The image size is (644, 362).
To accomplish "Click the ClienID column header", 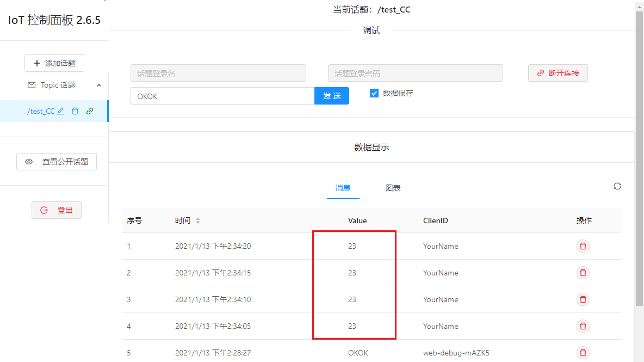I will pos(435,220).
